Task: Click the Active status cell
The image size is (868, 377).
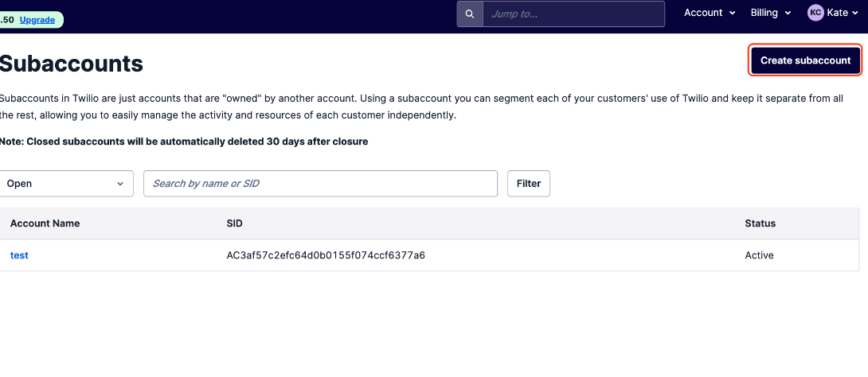Action: tap(759, 255)
